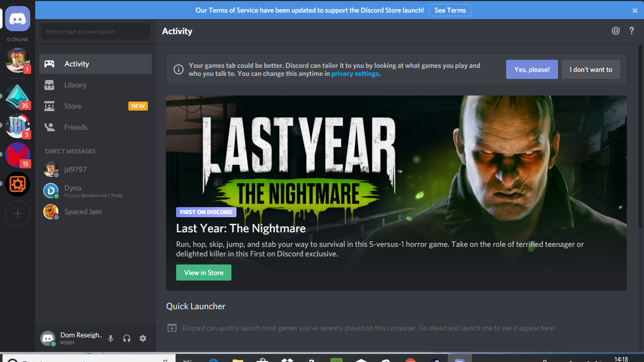Click inside the conversation search field
The height and width of the screenshot is (362, 644).
coord(95,32)
